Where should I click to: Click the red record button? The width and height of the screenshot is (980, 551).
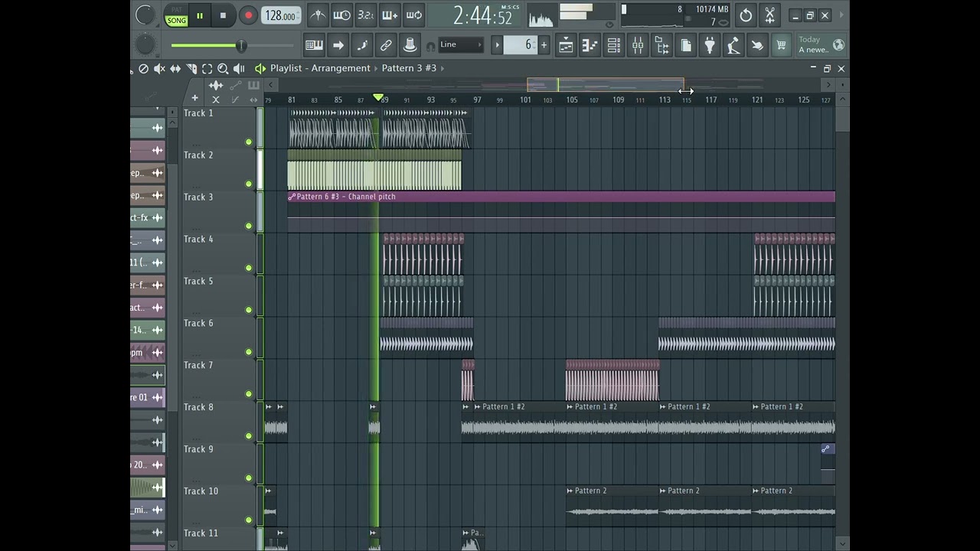pyautogui.click(x=248, y=15)
